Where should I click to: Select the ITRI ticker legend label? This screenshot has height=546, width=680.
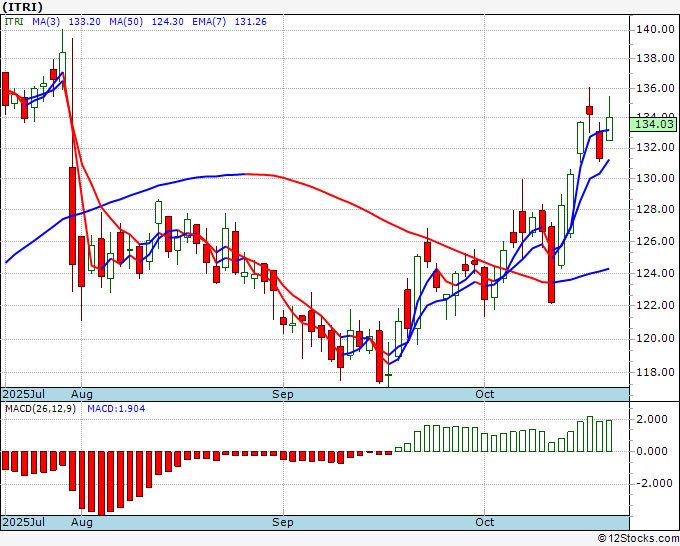[x=14, y=21]
